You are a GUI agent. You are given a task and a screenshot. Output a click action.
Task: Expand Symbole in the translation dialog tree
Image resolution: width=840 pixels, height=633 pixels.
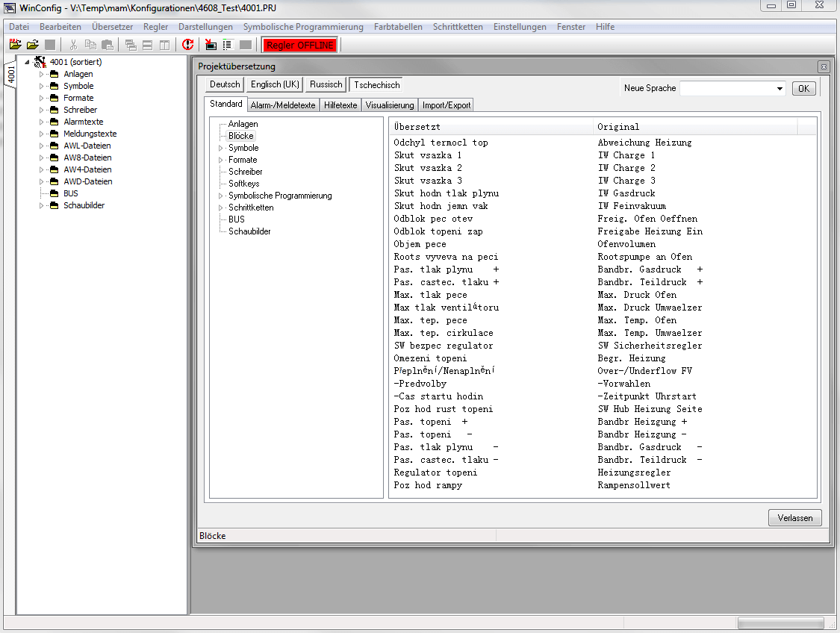pyautogui.click(x=221, y=148)
